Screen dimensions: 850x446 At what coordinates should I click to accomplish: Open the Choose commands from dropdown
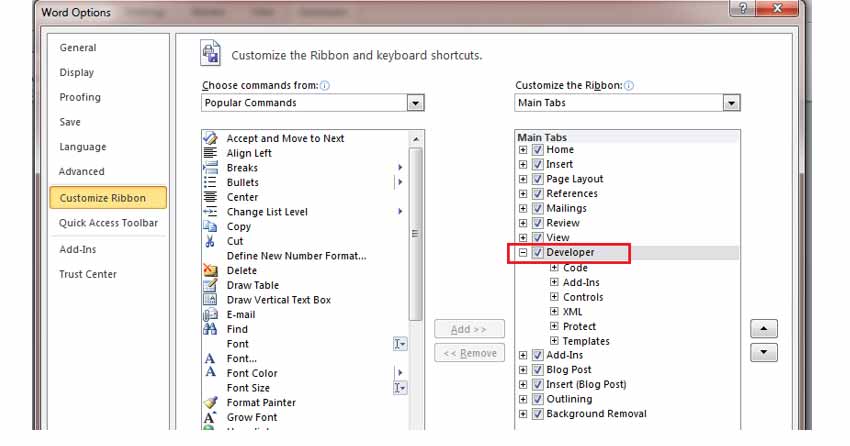[415, 103]
